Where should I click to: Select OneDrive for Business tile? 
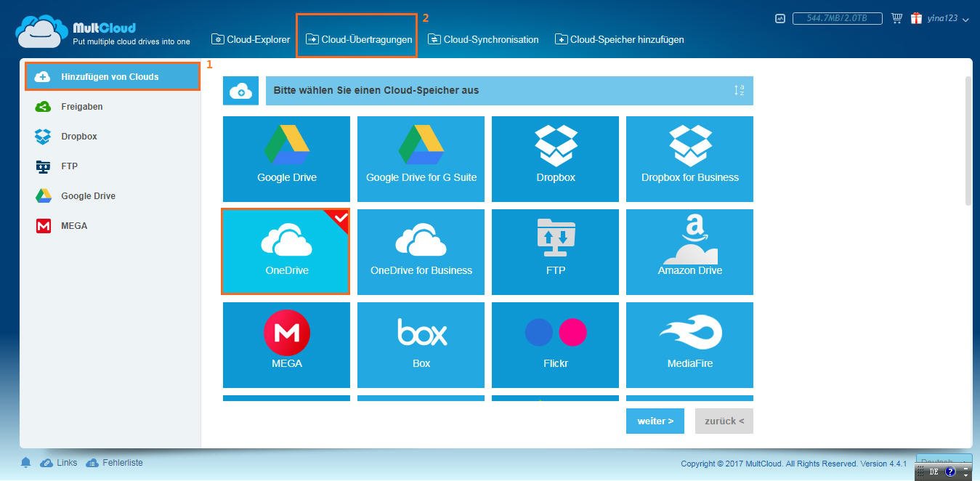421,252
